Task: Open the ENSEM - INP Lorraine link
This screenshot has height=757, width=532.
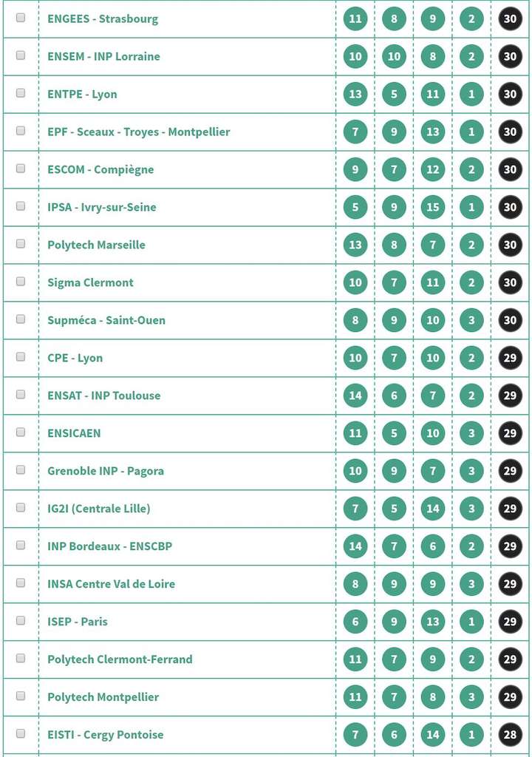Action: point(103,56)
